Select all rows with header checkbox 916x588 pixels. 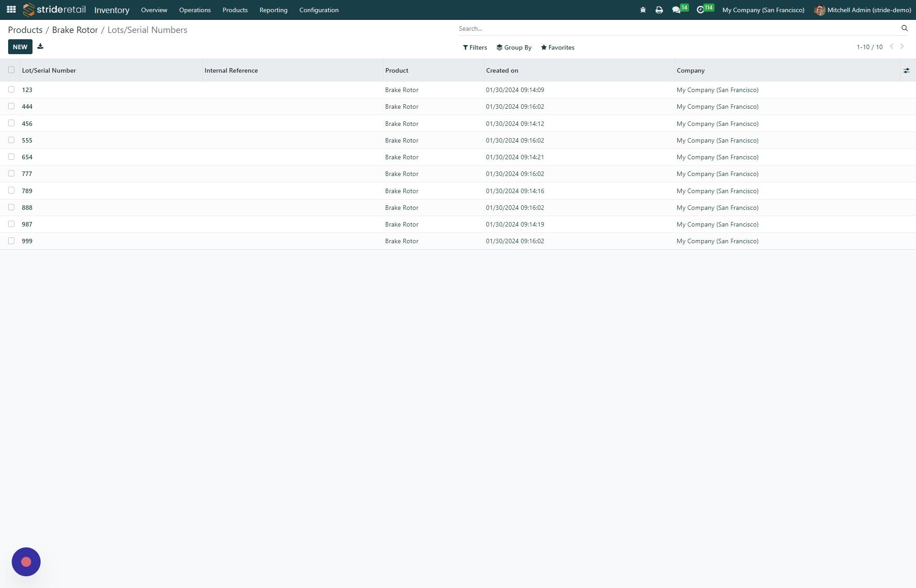coord(11,70)
